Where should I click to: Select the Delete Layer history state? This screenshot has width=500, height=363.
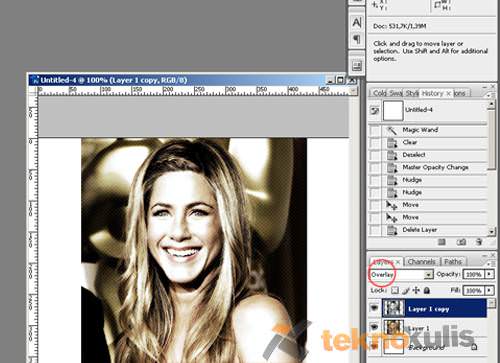(435, 230)
